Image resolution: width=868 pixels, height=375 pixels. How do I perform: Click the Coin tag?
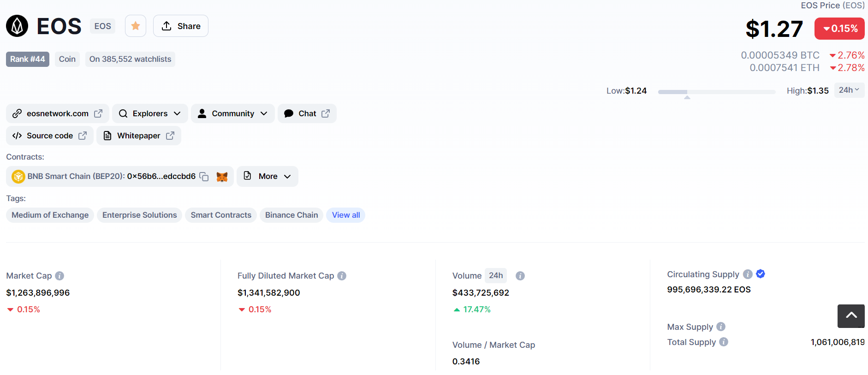[x=67, y=59]
